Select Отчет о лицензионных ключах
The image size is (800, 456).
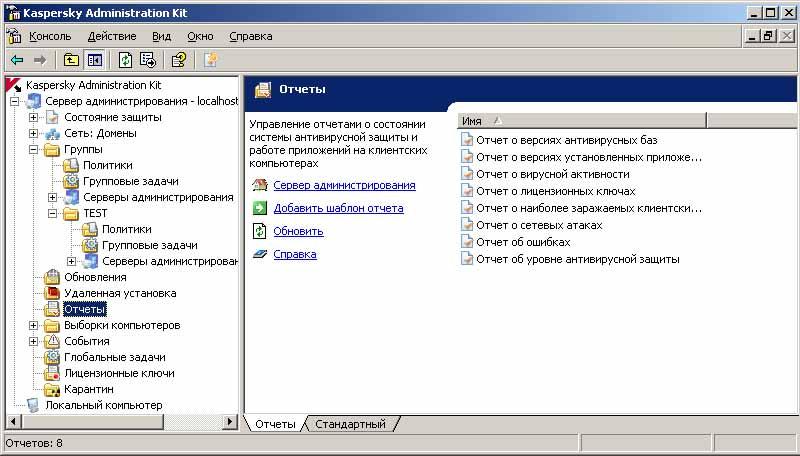(x=556, y=191)
